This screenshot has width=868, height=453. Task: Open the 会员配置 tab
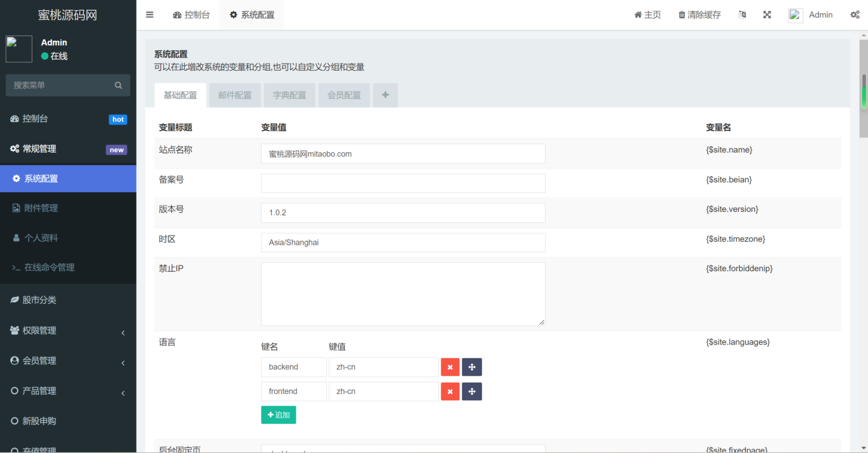pos(344,95)
